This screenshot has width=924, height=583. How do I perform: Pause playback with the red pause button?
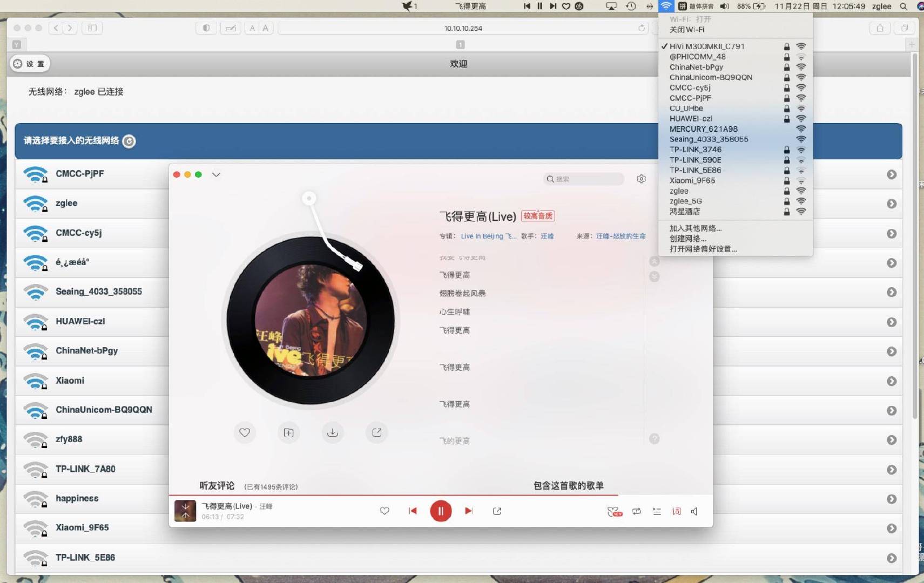click(x=441, y=511)
